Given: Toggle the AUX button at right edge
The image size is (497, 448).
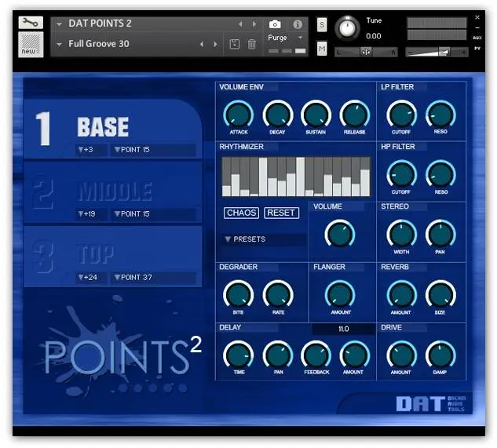Looking at the screenshot, I should click(477, 38).
